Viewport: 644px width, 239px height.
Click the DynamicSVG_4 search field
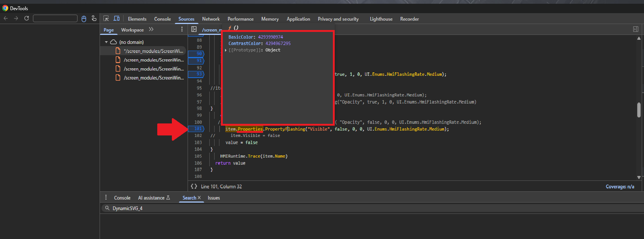pos(262,208)
